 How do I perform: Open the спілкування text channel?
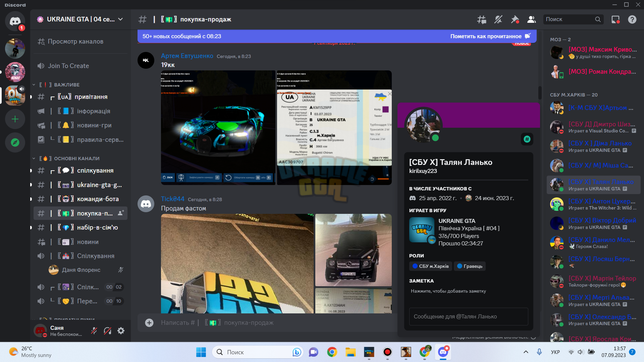pos(80,171)
